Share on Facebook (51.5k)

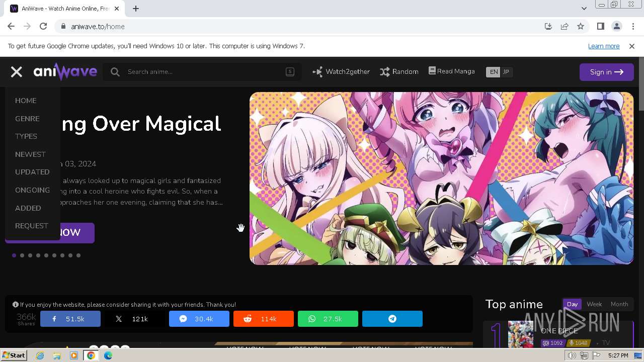pyautogui.click(x=70, y=319)
